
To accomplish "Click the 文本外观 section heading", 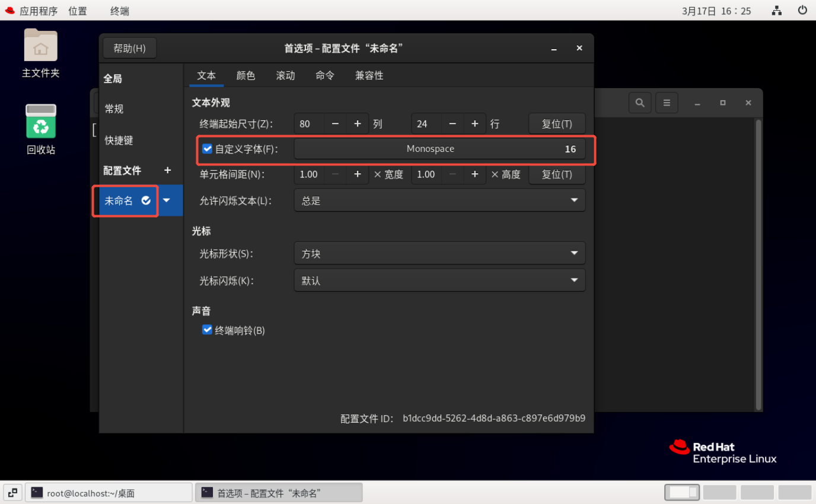I will point(211,103).
